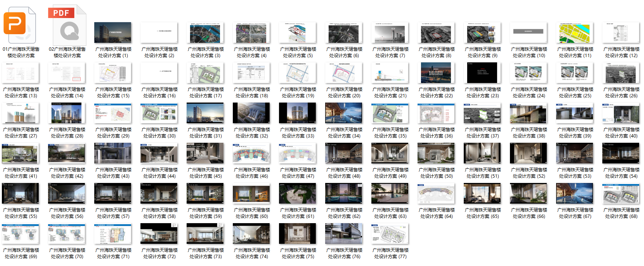Select image thumbnail numbered (1)
Screen dimensions: 644x266
pyautogui.click(x=113, y=33)
